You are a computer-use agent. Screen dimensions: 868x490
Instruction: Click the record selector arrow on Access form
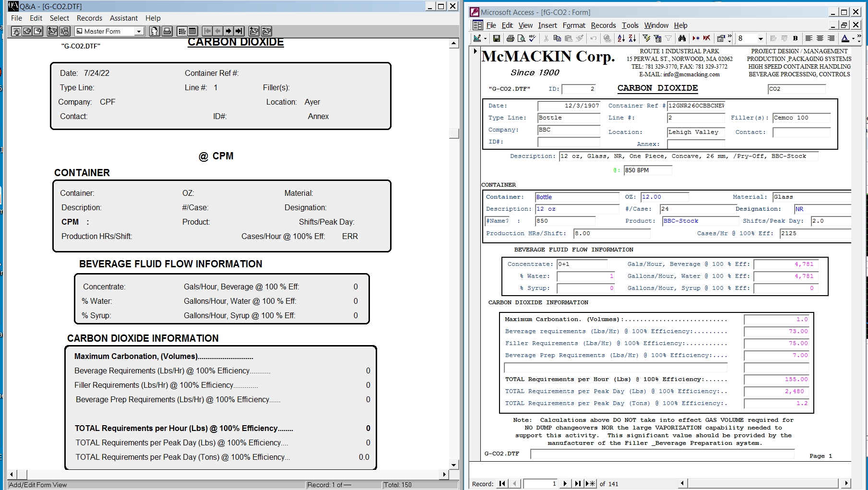point(476,51)
